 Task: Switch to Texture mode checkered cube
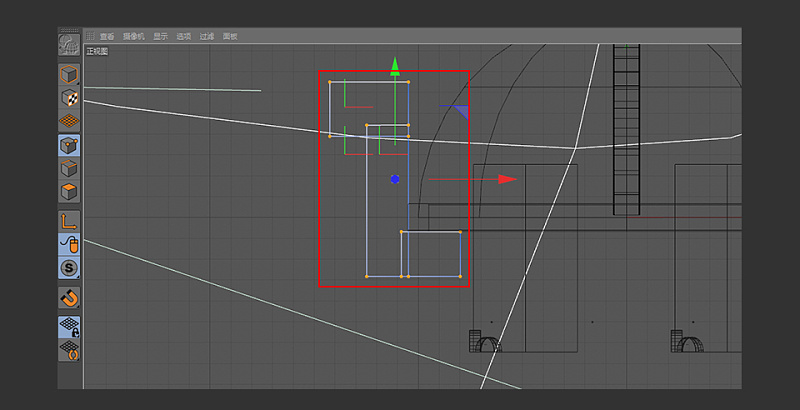69,98
